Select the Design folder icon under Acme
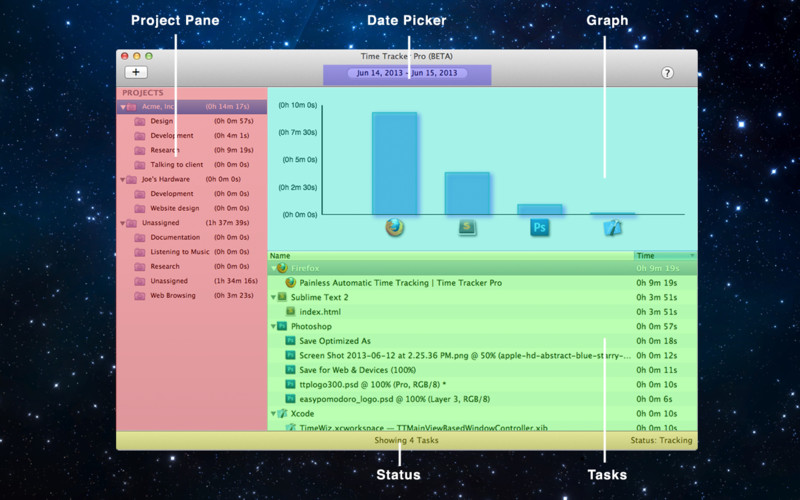The height and width of the screenshot is (500, 800). (139, 121)
